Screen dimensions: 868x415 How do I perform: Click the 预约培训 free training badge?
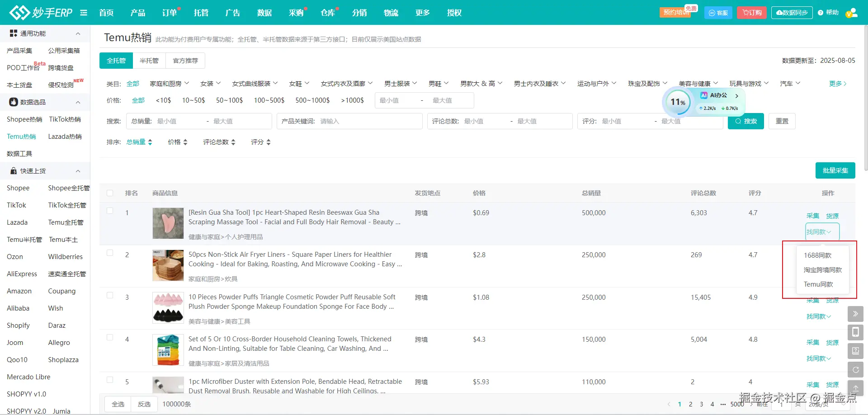click(x=676, y=12)
